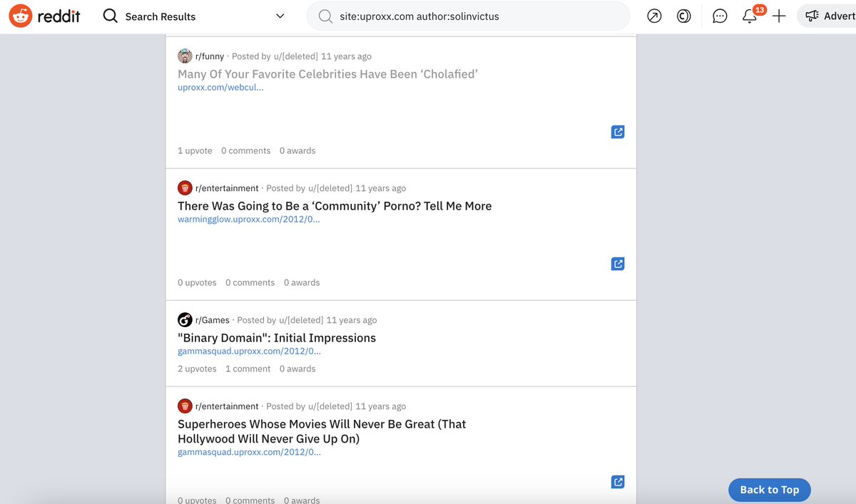
Task: Open the Chat bubble icon
Action: pyautogui.click(x=720, y=16)
